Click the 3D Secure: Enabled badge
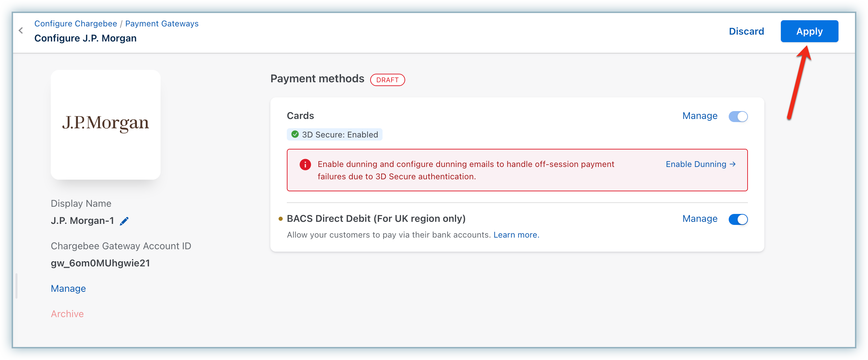 point(335,135)
